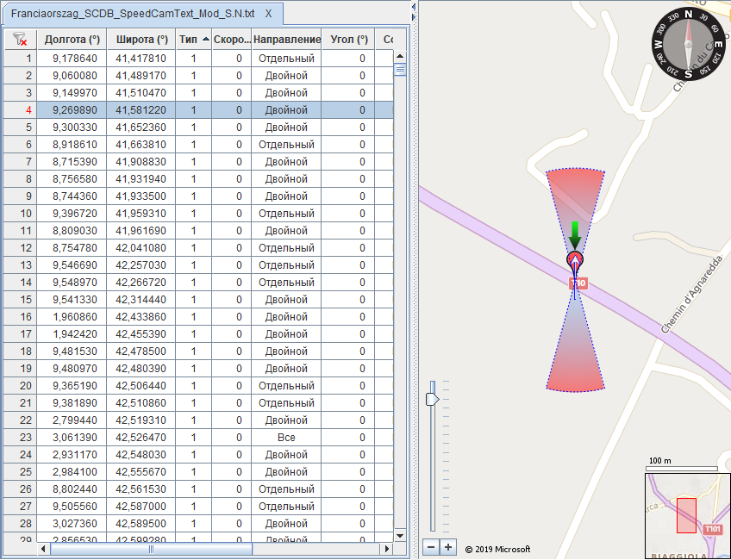Click latitude cell 41,961690
731x560 pixels.
pyautogui.click(x=141, y=231)
